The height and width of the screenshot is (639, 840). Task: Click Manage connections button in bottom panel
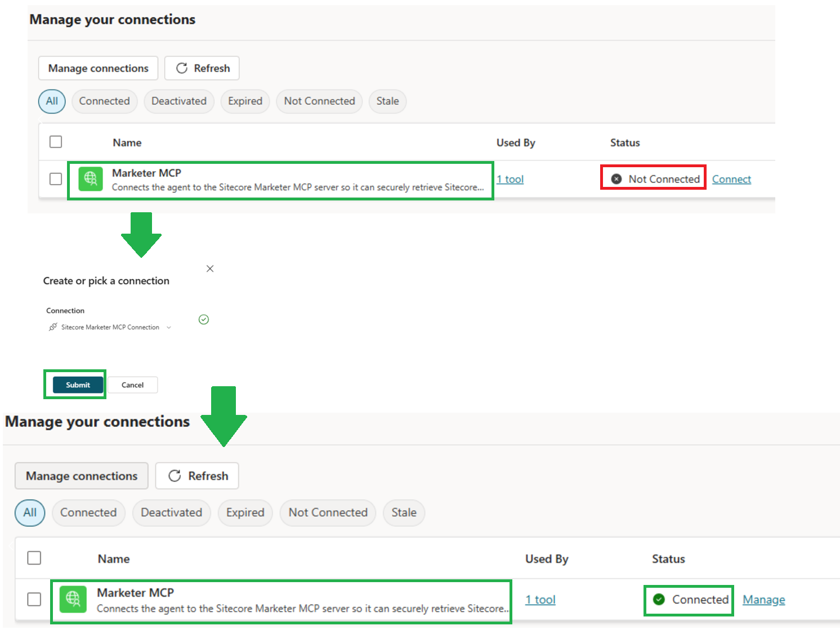click(x=82, y=476)
